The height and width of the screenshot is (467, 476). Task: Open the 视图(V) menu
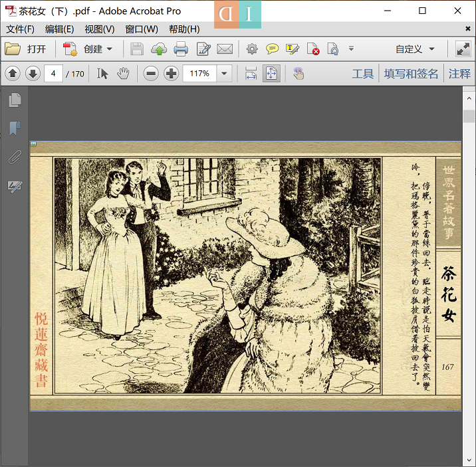click(x=100, y=29)
